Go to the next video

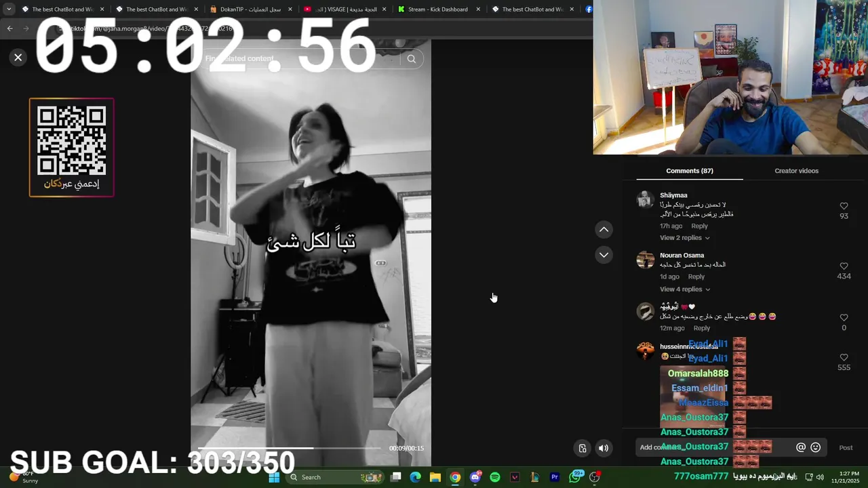point(604,255)
